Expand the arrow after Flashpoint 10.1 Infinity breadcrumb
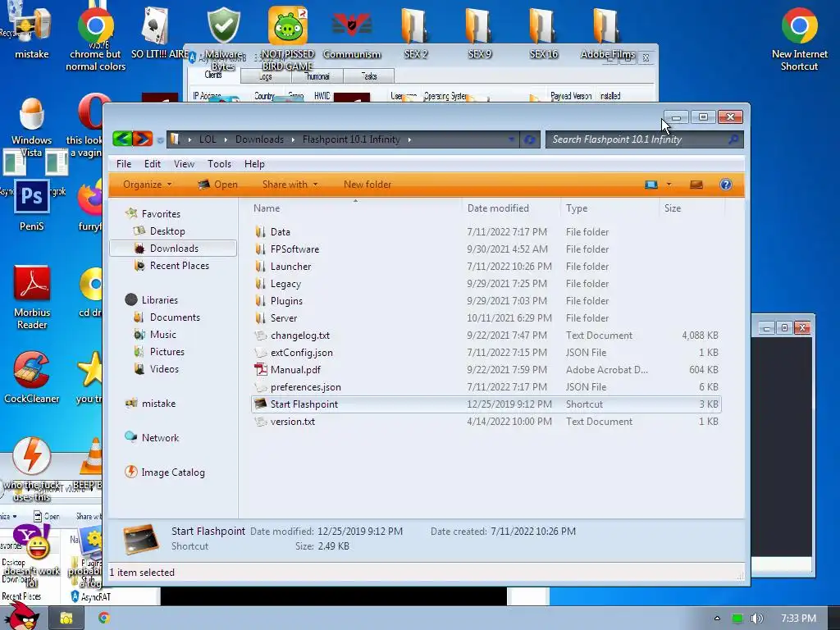Image resolution: width=840 pixels, height=630 pixels. point(409,139)
